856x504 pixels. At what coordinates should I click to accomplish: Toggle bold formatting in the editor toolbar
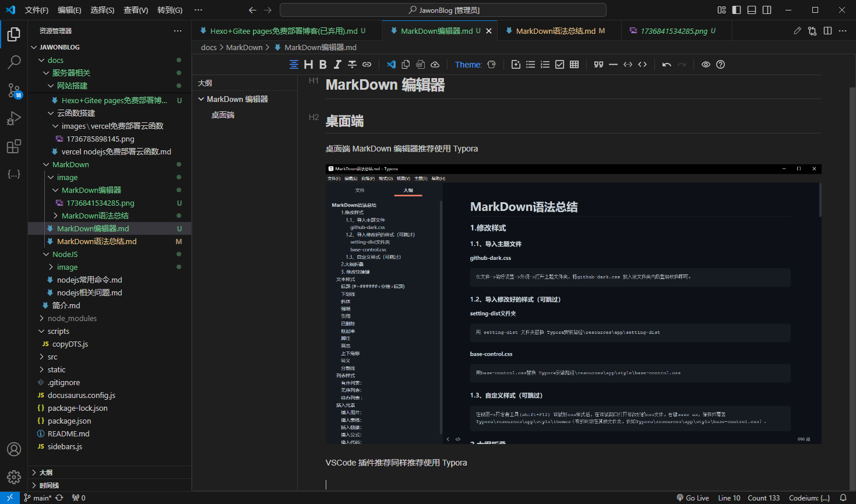(323, 65)
